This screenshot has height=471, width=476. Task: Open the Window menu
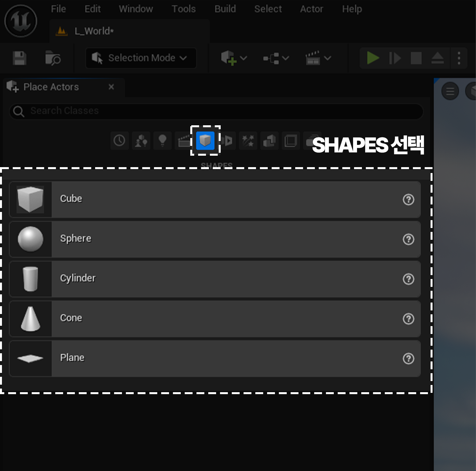pos(136,9)
